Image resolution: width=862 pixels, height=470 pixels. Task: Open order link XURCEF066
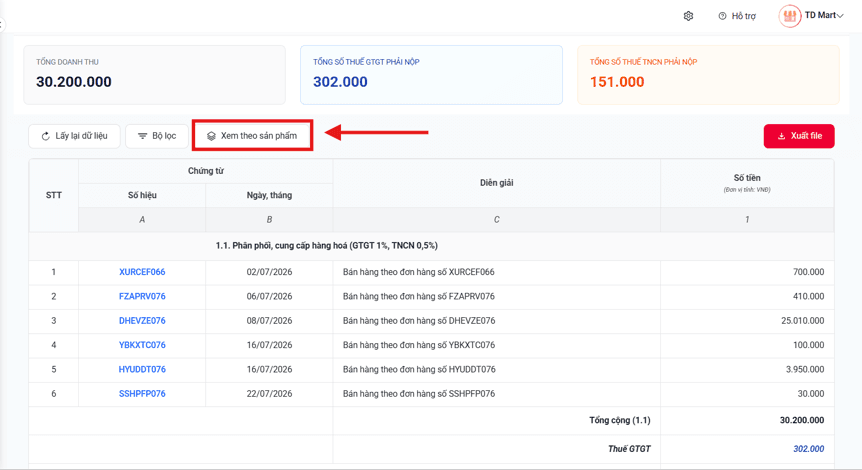142,272
